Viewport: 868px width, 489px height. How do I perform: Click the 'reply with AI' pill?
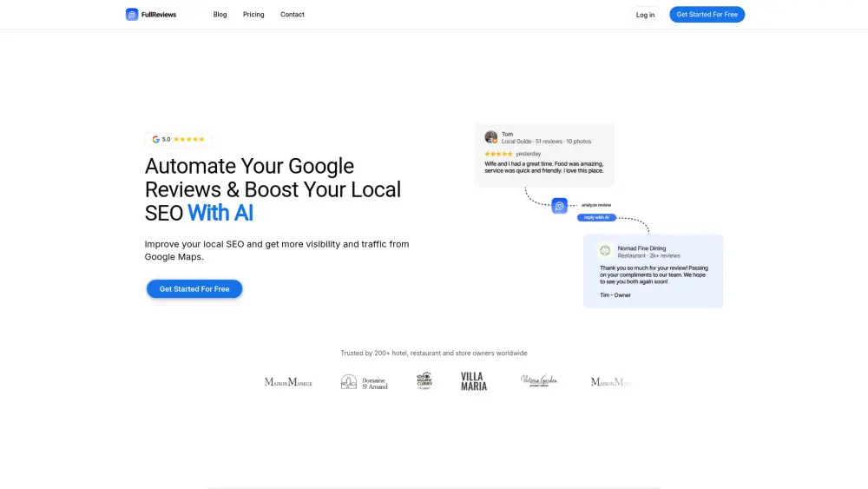pyautogui.click(x=595, y=217)
